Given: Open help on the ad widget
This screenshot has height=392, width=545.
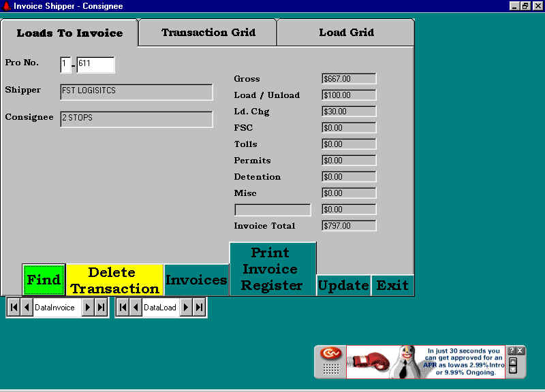Looking at the screenshot, I should [512, 350].
